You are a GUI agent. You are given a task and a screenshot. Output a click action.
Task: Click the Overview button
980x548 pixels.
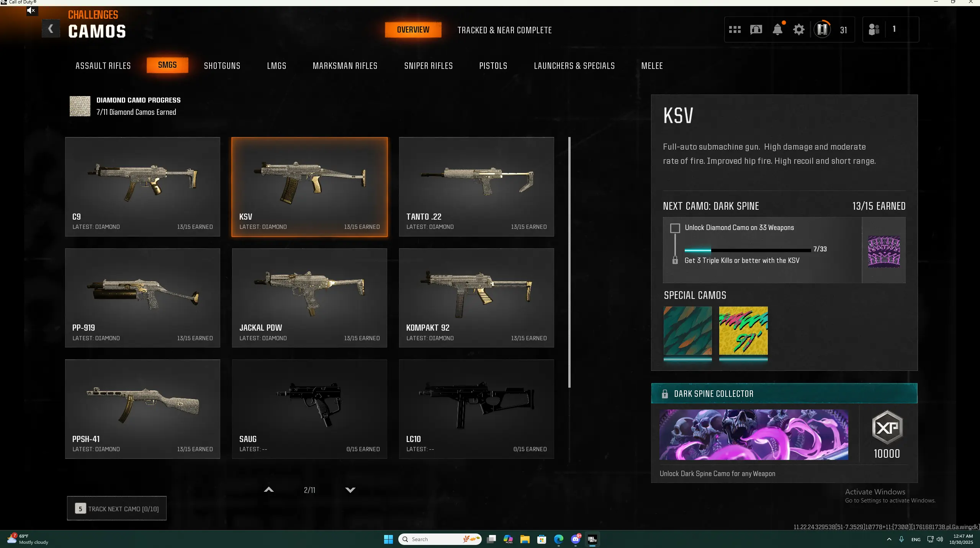click(413, 30)
